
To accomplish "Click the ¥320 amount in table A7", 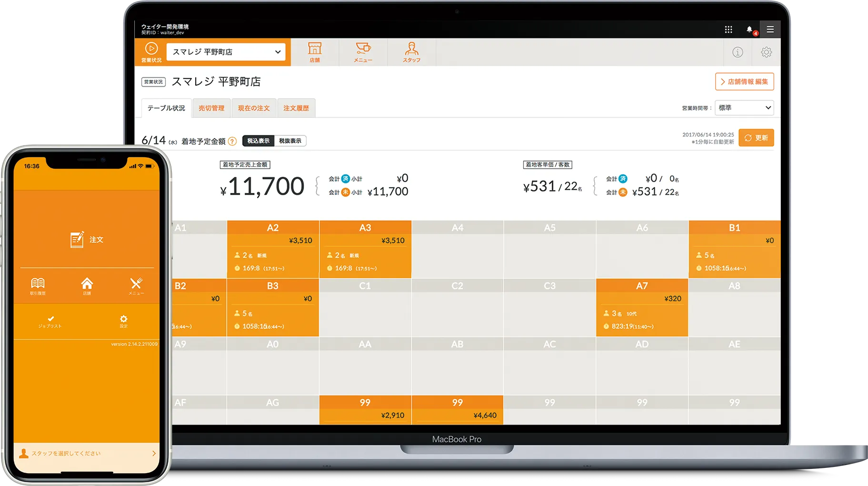I will tap(673, 299).
